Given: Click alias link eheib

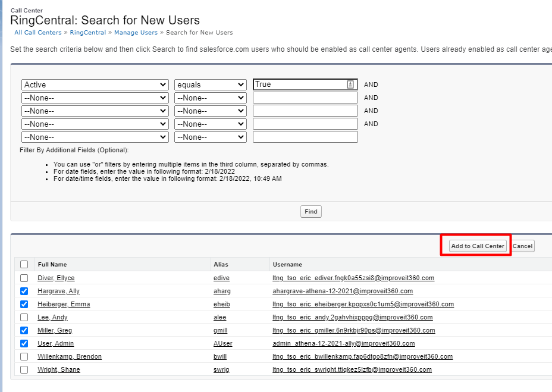Looking at the screenshot, I should [x=221, y=304].
